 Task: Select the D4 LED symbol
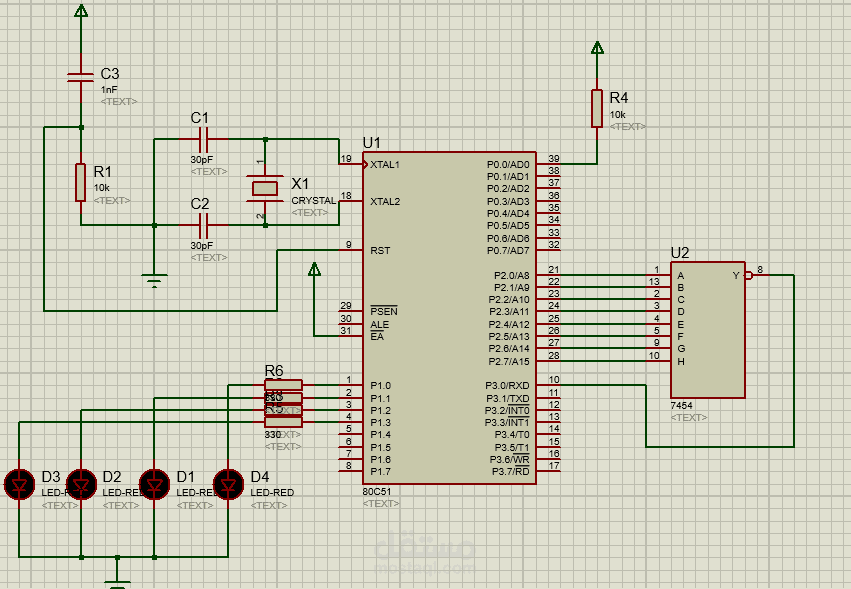pos(228,484)
